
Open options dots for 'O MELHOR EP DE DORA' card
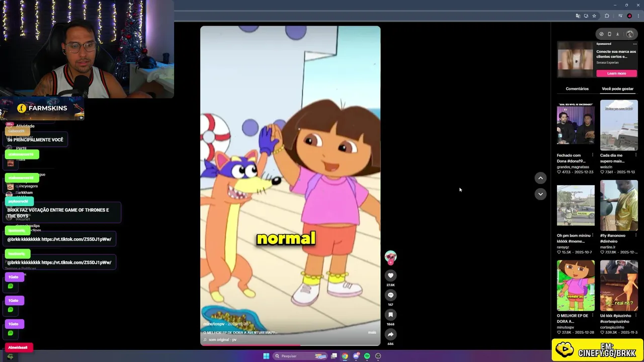point(592,316)
